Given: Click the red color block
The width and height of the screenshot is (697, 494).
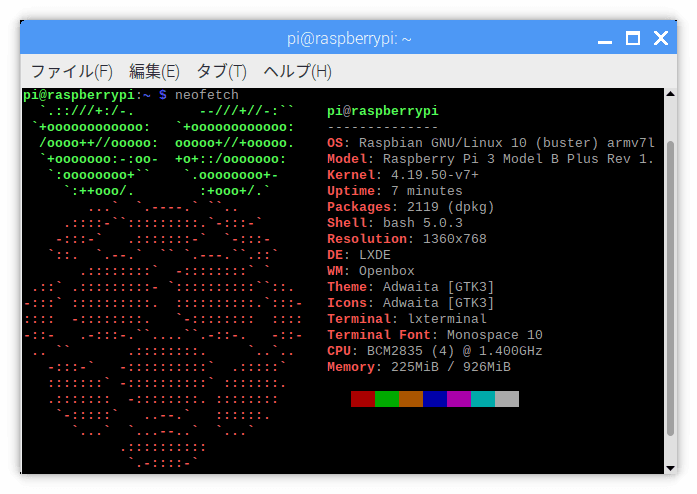Looking at the screenshot, I should click(x=363, y=399).
